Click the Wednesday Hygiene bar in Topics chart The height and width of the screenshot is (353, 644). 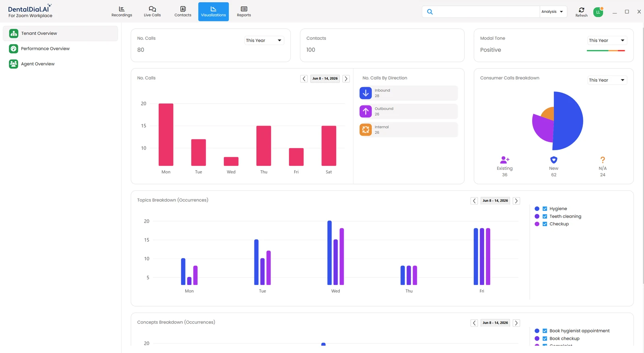click(x=330, y=253)
